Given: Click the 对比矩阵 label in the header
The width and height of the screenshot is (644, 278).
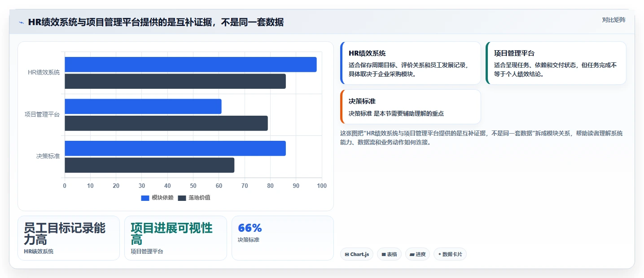Looking at the screenshot, I should [x=613, y=20].
